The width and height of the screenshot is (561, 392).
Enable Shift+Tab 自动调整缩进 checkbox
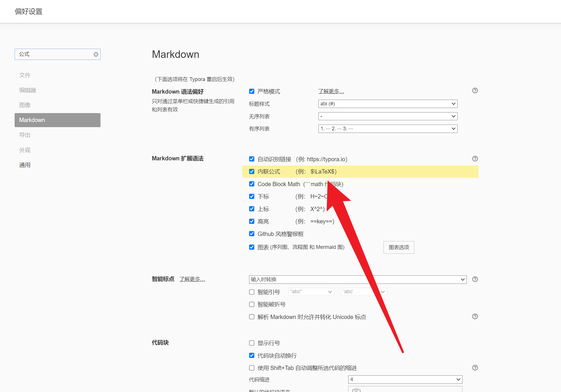(x=252, y=368)
